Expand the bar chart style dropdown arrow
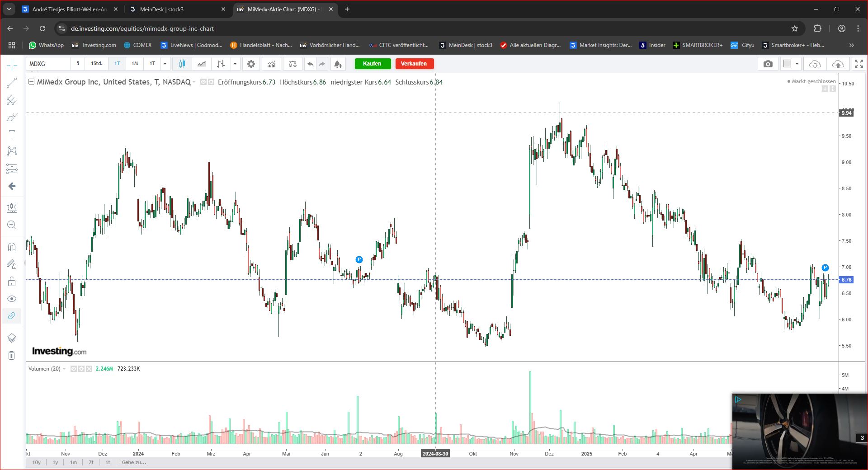The width and height of the screenshot is (868, 470). [235, 64]
